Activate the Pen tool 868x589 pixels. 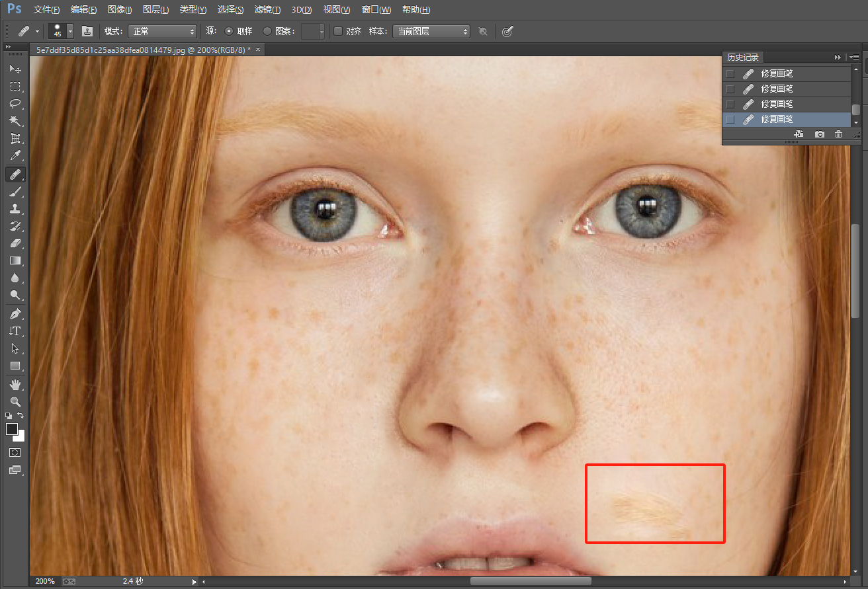15,313
